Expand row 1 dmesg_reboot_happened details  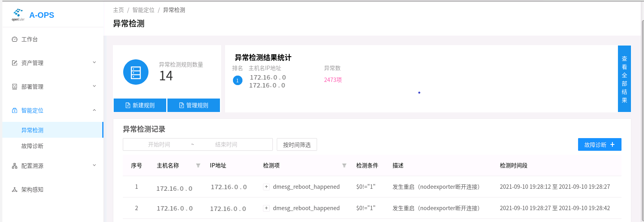(x=267, y=187)
